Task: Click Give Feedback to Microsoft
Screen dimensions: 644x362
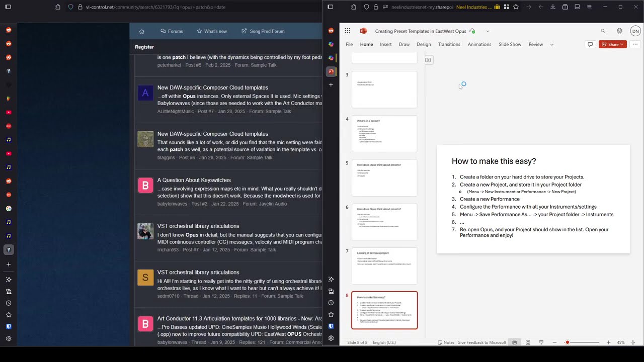Action: pos(482,342)
